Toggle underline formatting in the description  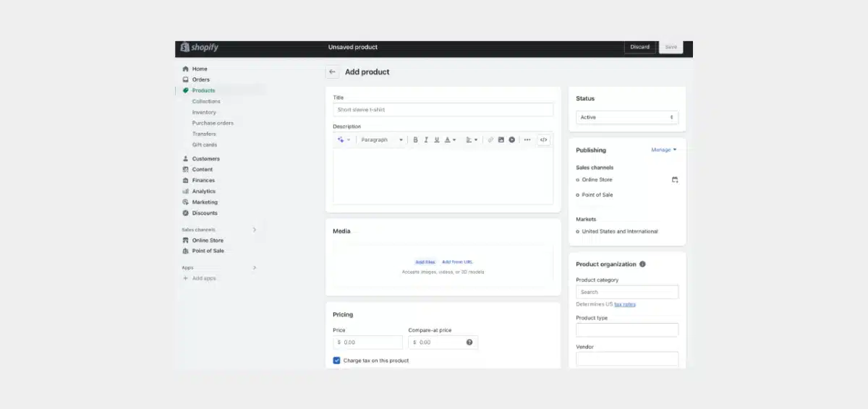click(436, 139)
